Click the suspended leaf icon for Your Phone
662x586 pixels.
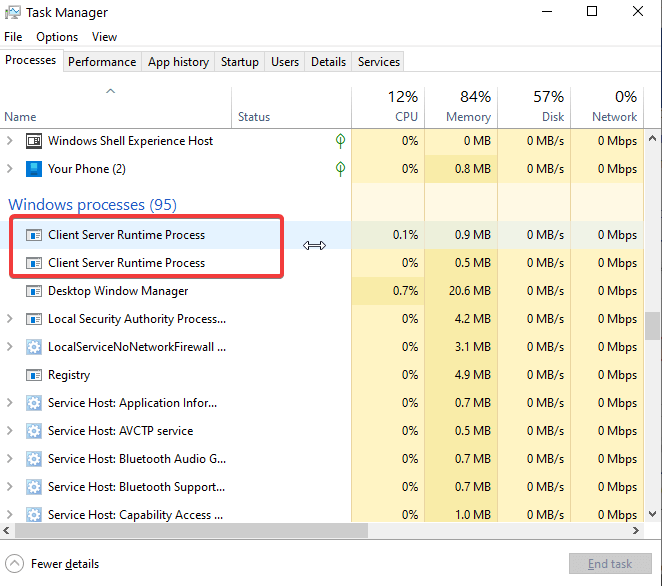340,169
